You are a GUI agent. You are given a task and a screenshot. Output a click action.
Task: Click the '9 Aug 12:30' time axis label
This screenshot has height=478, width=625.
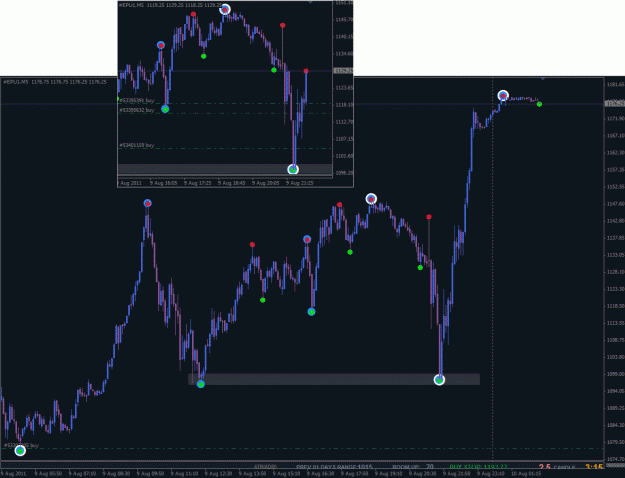tap(219, 474)
